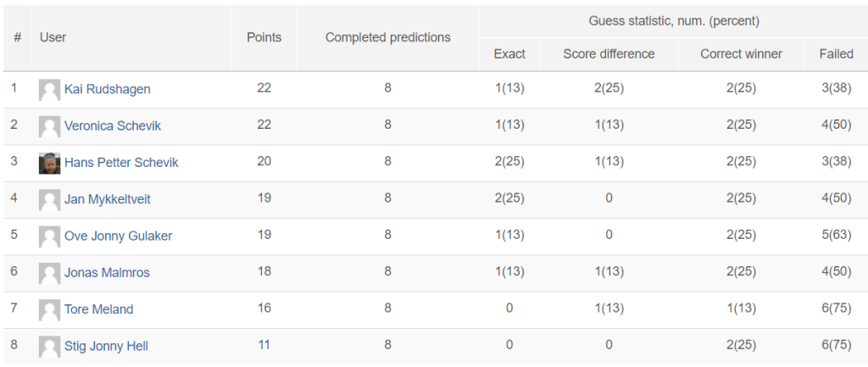Click the Exact column header
This screenshot has height=367, width=868.
[x=509, y=54]
